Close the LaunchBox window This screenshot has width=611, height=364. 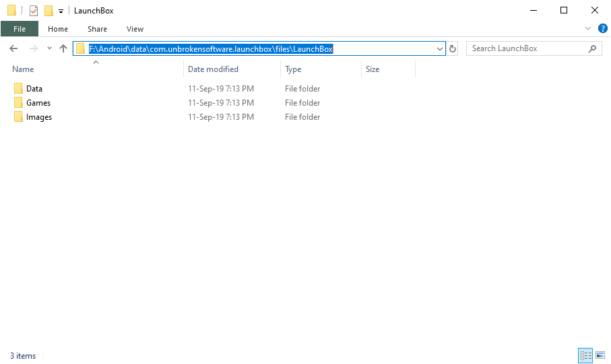[595, 11]
